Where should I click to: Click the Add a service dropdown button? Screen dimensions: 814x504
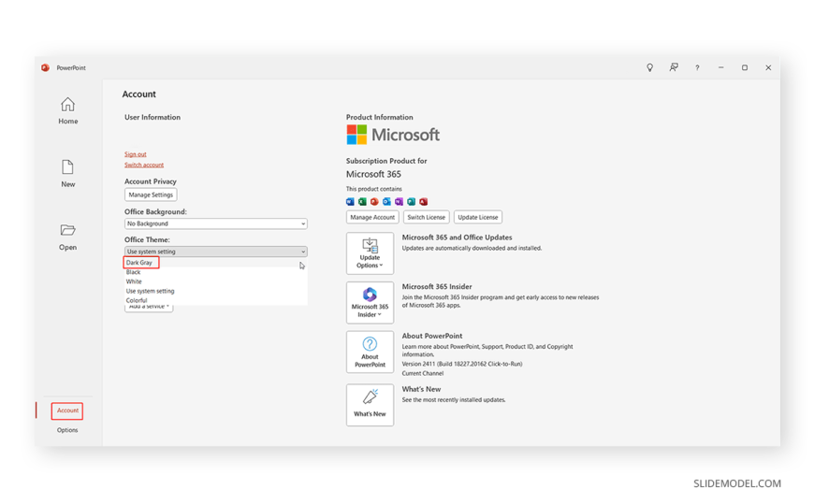click(149, 309)
